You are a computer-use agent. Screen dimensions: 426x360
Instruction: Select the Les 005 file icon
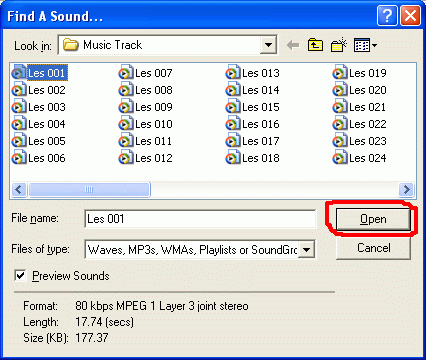19,141
